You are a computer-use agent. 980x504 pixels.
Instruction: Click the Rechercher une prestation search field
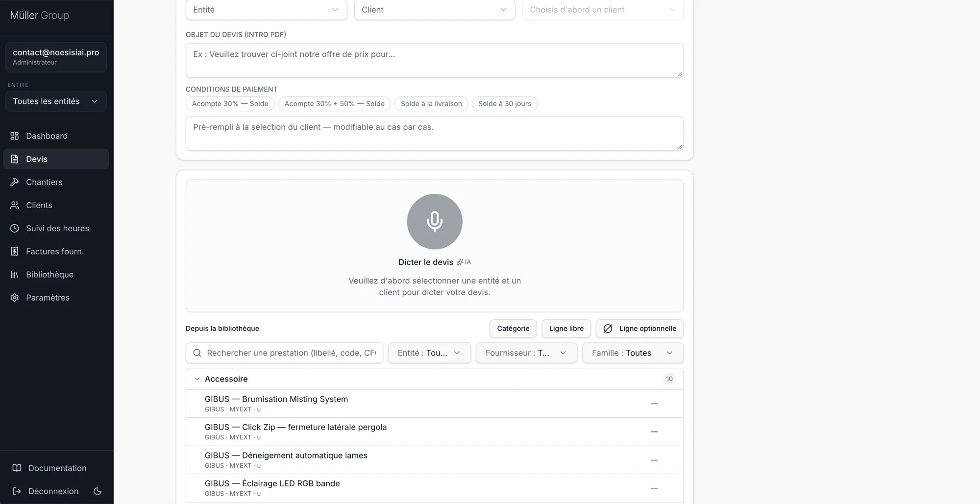click(x=284, y=353)
